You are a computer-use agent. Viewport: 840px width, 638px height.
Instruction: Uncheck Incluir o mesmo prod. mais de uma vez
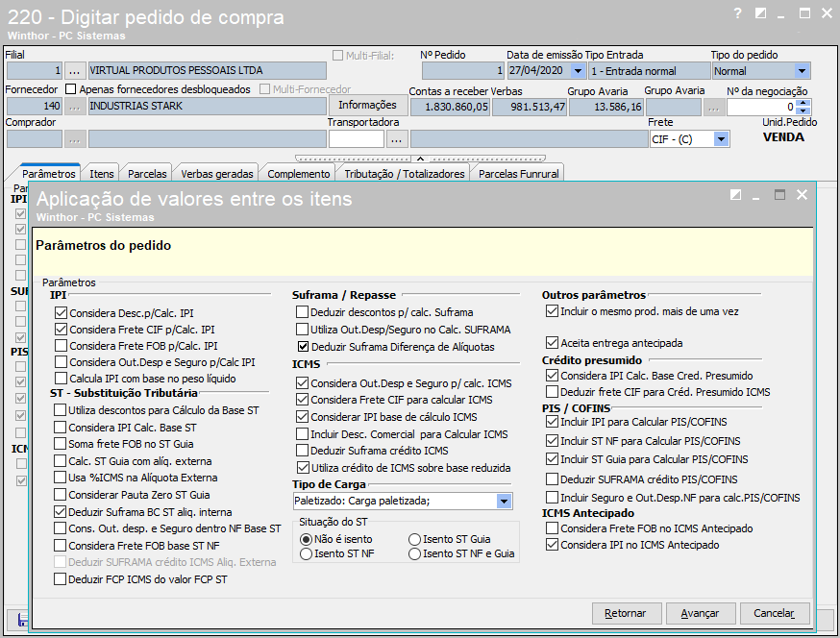pyautogui.click(x=552, y=311)
